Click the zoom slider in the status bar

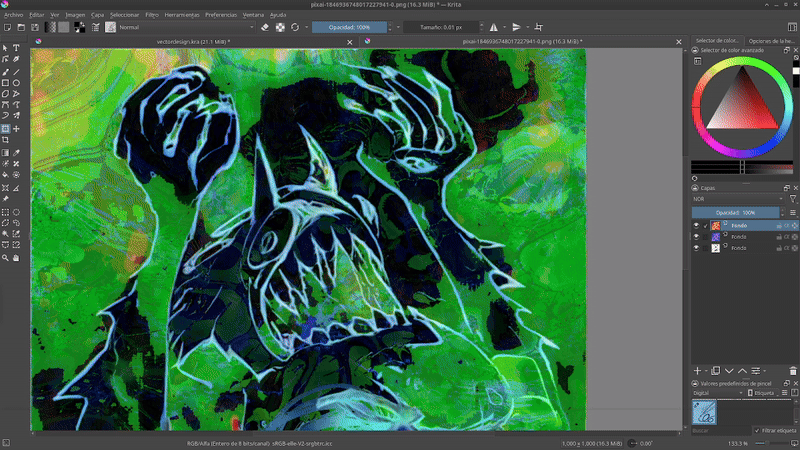[772, 443]
